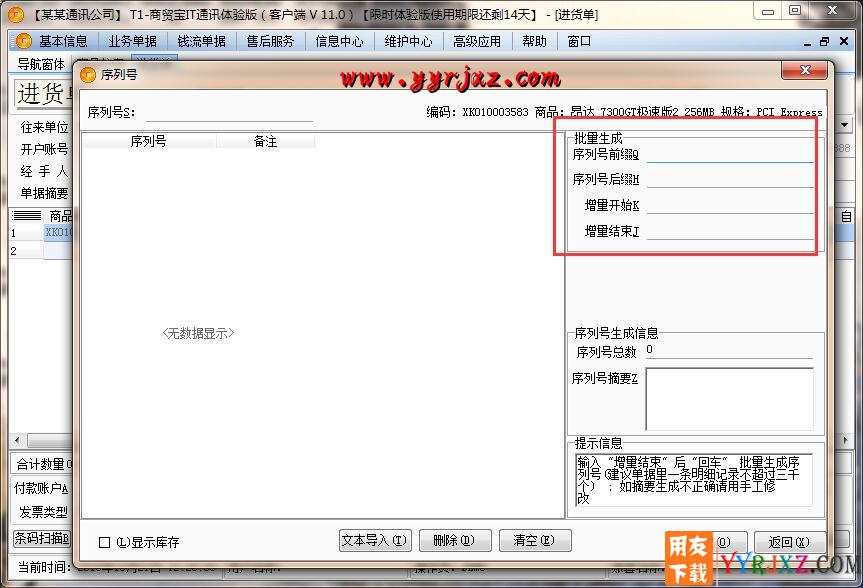This screenshot has height=588, width=863.
Task: Click the 序列号前缀 input field
Action: [x=729, y=154]
